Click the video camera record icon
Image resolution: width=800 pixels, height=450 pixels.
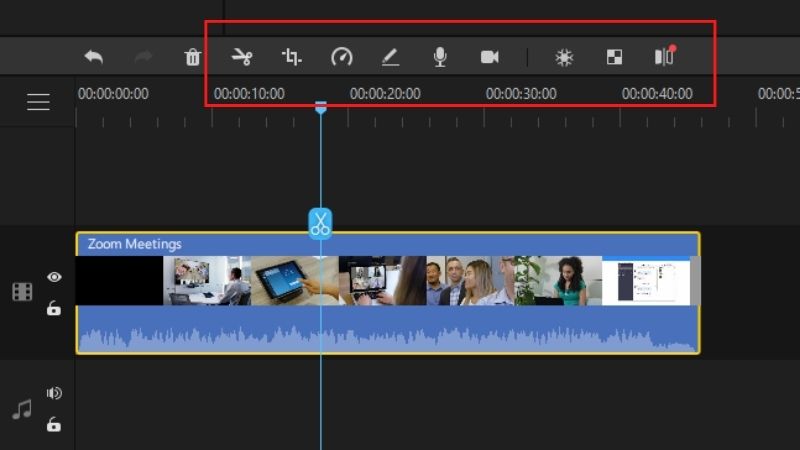489,57
